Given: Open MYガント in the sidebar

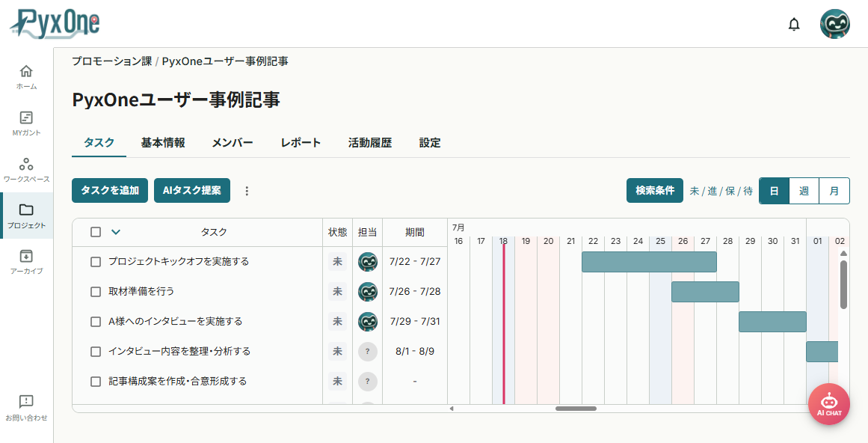Looking at the screenshot, I should [27, 123].
